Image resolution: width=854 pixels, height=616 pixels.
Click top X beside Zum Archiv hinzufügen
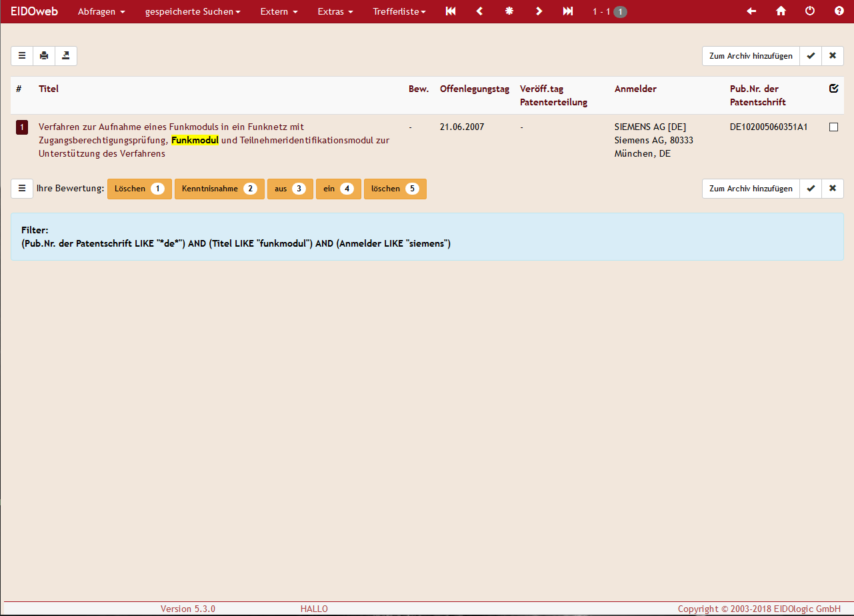[833, 56]
